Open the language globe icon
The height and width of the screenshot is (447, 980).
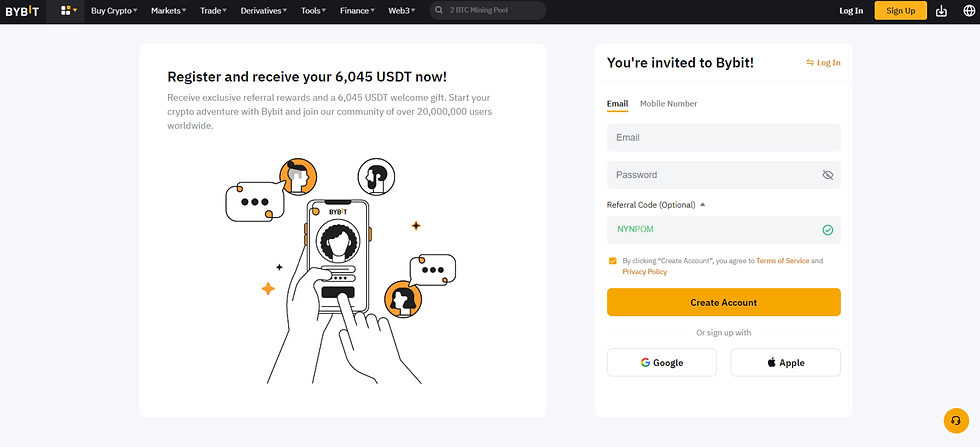(969, 11)
